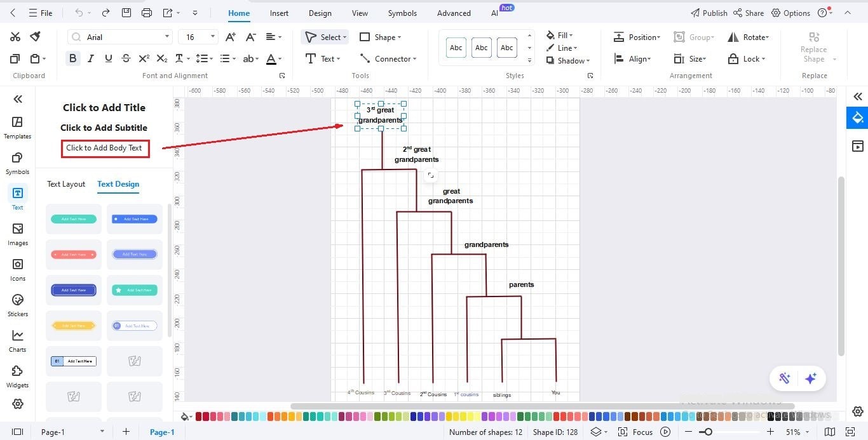The image size is (868, 440).
Task: Select the Cut scissors icon
Action: (15, 36)
